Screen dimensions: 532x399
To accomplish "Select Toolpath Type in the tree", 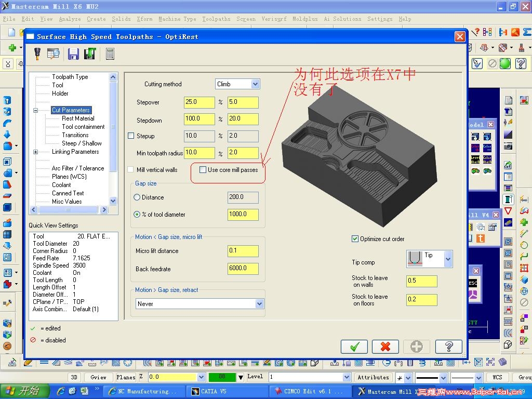I will [70, 77].
